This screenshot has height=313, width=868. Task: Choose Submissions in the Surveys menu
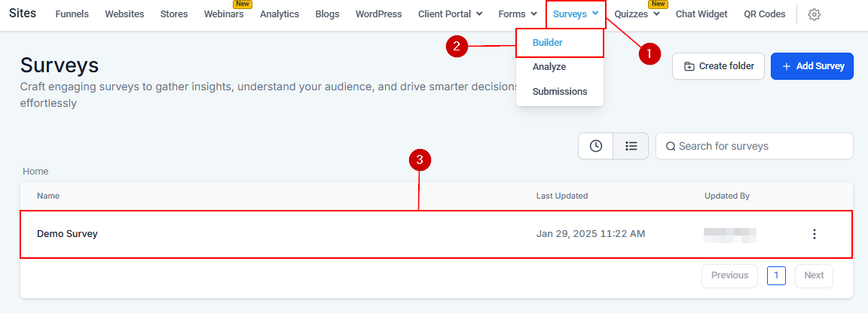[560, 92]
